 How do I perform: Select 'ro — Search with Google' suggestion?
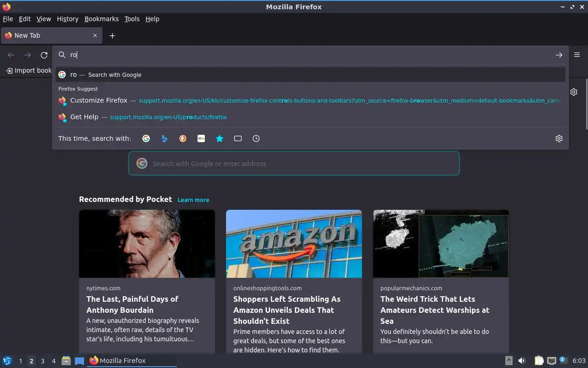(x=311, y=75)
